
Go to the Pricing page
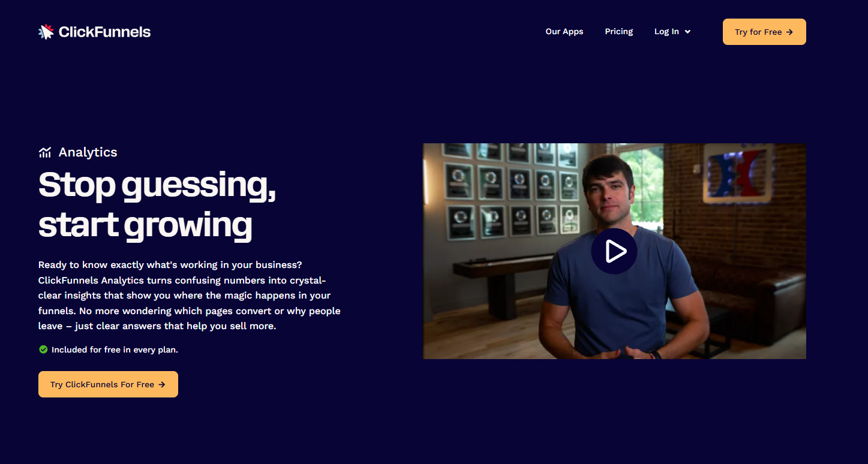pos(618,32)
